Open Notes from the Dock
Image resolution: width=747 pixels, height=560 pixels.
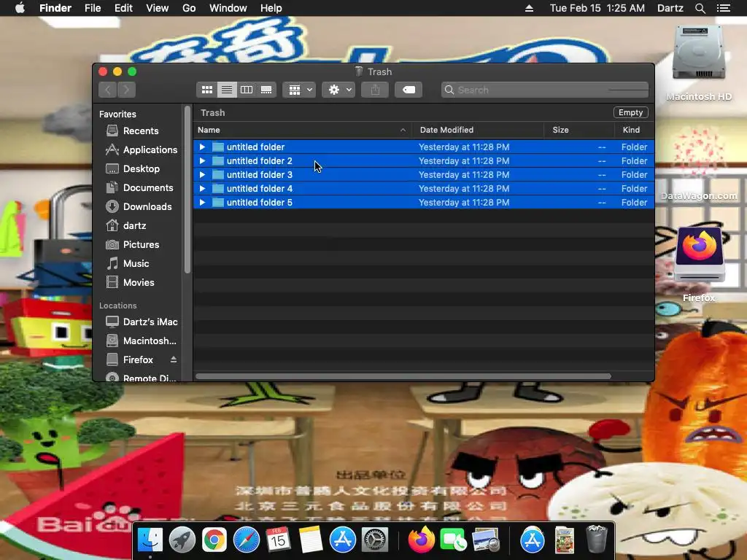(310, 540)
